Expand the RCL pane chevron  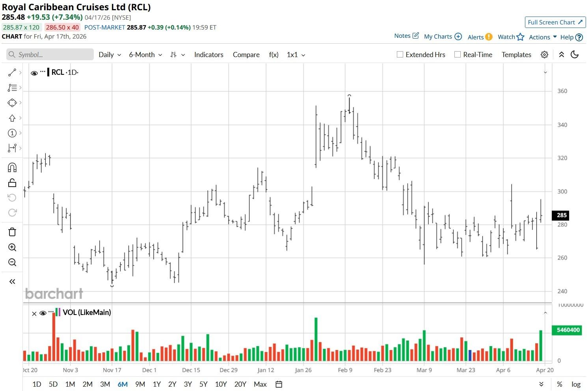545,72
